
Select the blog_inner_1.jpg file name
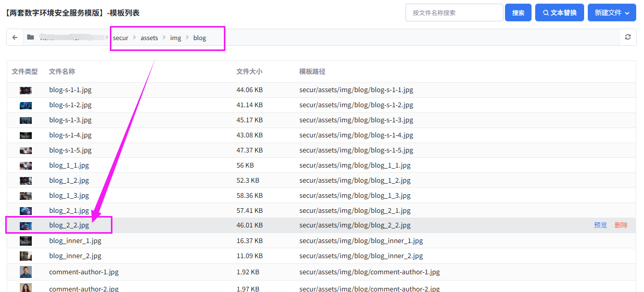[x=75, y=241]
